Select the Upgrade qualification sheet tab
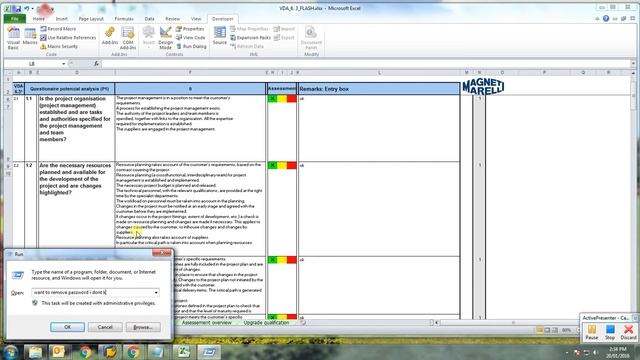640x360 pixels. click(x=266, y=322)
